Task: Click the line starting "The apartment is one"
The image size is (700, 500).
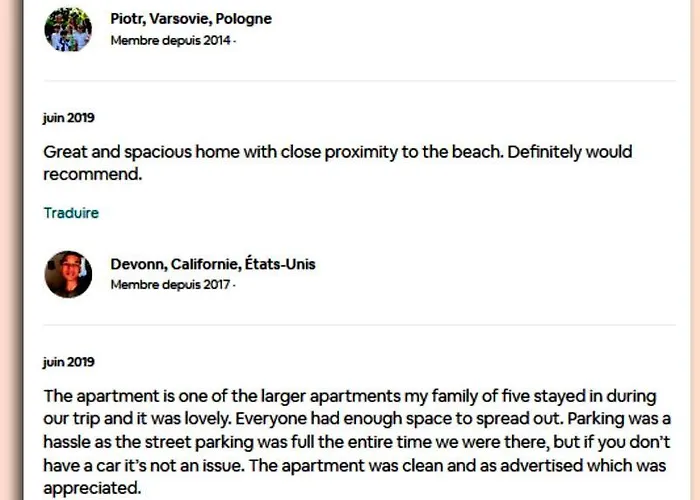Action: click(350, 396)
